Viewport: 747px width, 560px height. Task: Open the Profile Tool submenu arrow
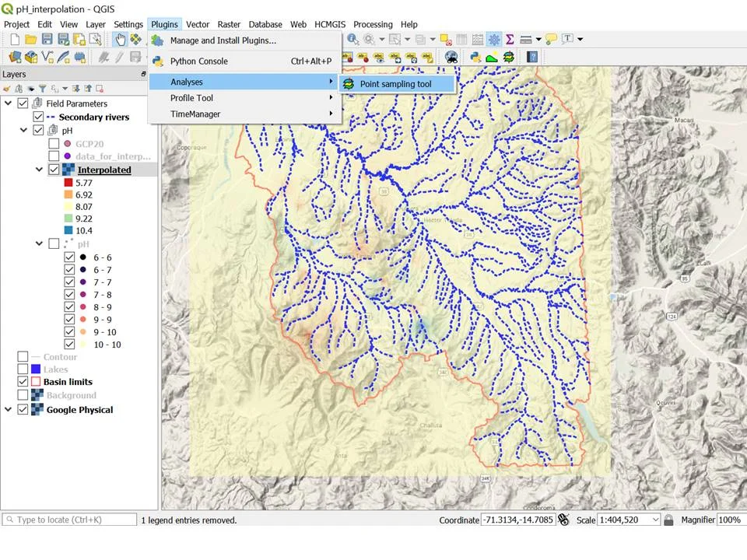[331, 97]
